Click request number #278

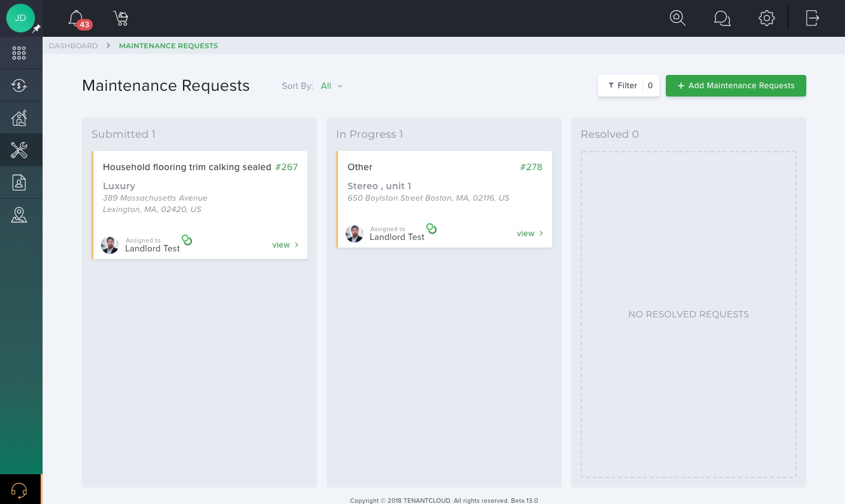[531, 167]
